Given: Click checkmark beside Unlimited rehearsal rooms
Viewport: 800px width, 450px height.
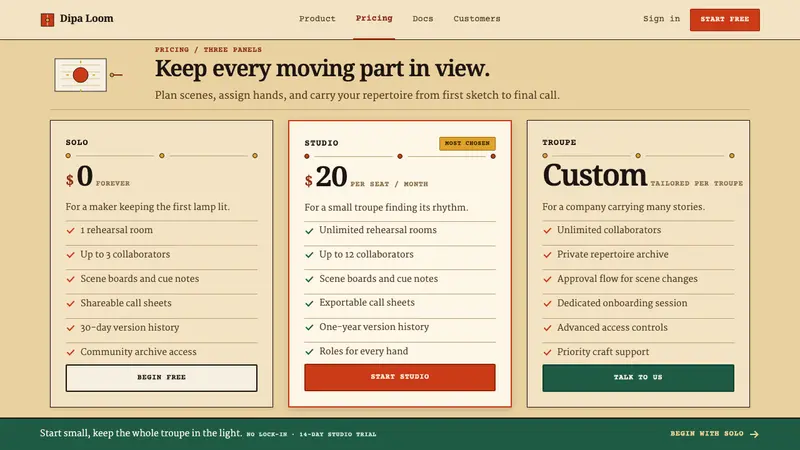Looking at the screenshot, I should [309, 231].
